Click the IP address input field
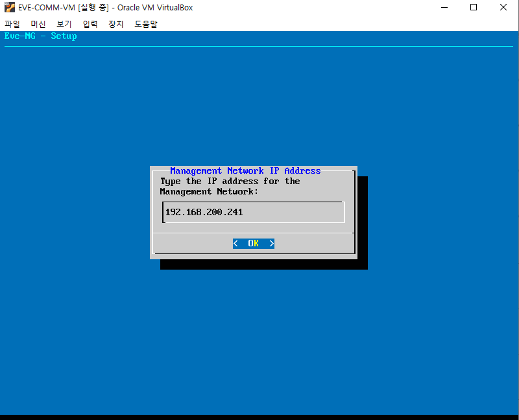Image resolution: width=519 pixels, height=420 pixels. (254, 212)
